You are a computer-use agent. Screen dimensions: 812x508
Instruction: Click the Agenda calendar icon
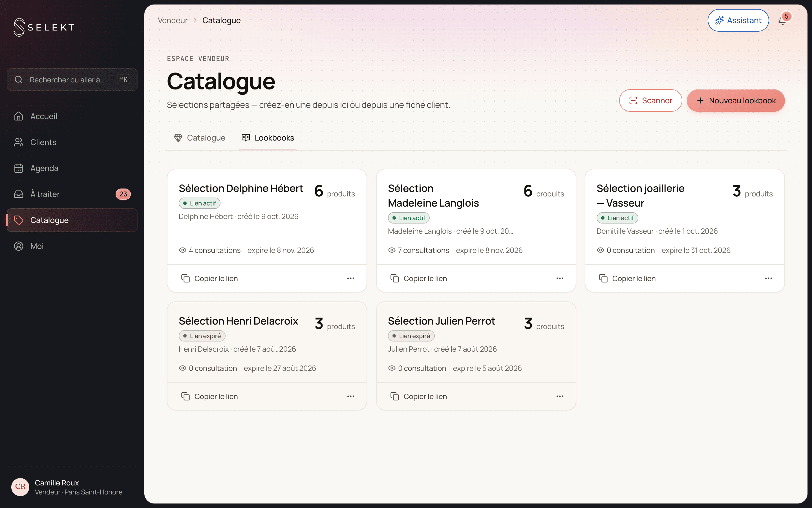19,168
